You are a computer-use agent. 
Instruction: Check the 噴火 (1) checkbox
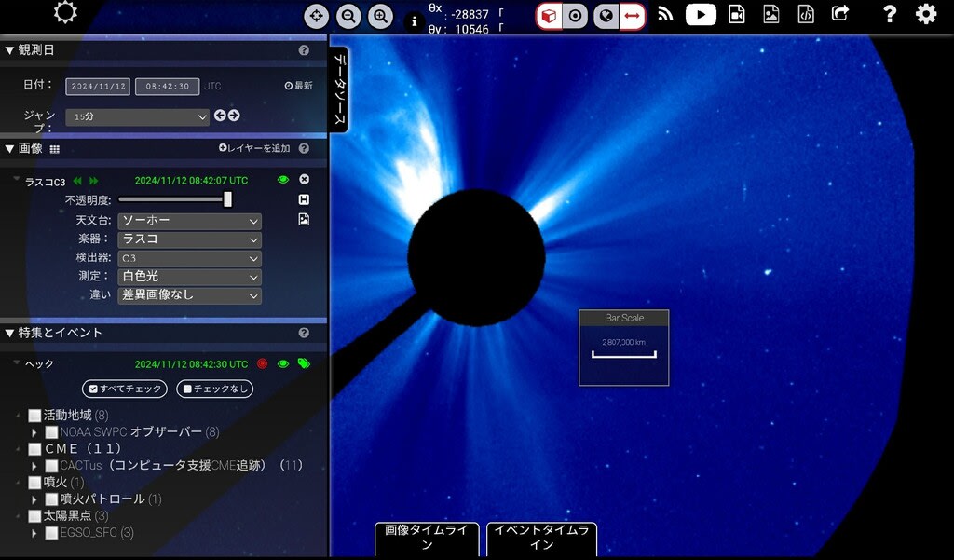(x=34, y=483)
